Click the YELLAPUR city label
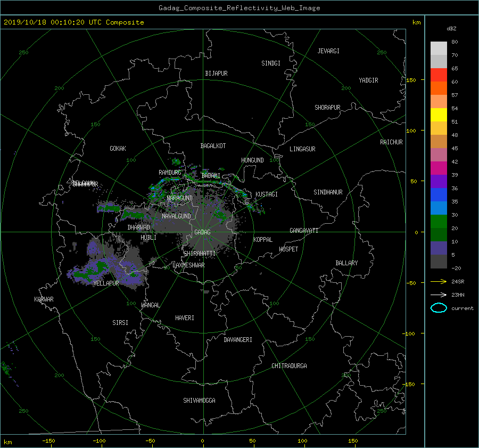Viewport: 479px width, 448px height. (x=106, y=283)
